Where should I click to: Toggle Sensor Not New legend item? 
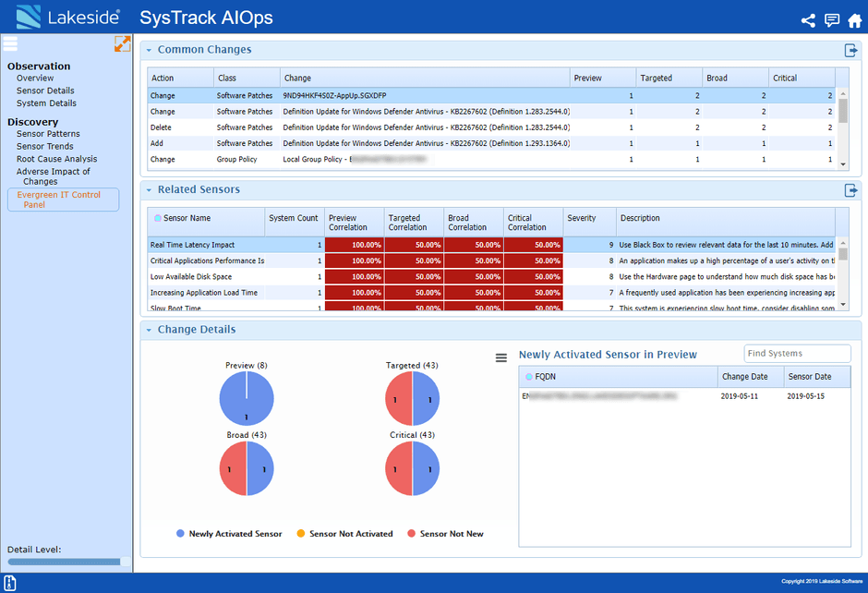[445, 534]
